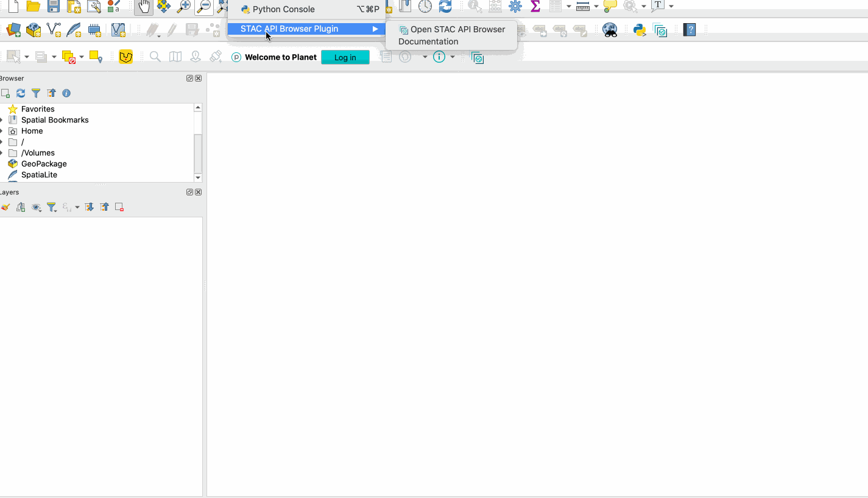Expand the /Volumes tree node
Viewport: 868px width, 498px height.
coord(1,153)
